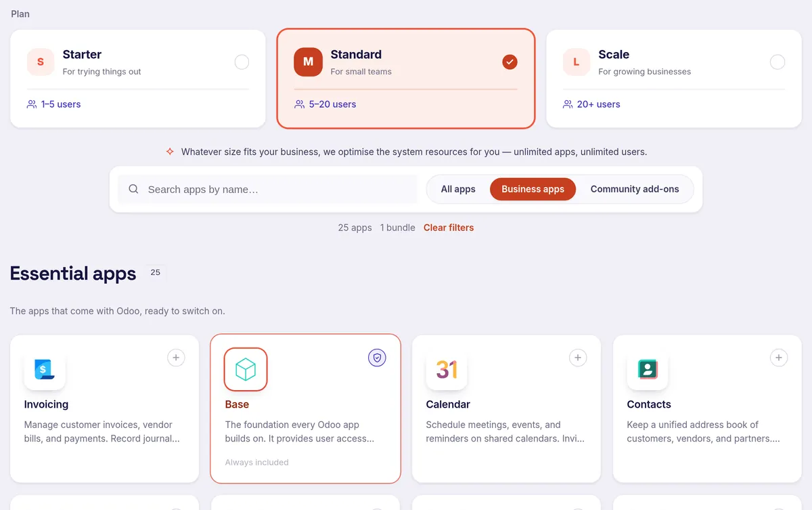Select the Business apps filter
The width and height of the screenshot is (812, 510).
click(533, 189)
